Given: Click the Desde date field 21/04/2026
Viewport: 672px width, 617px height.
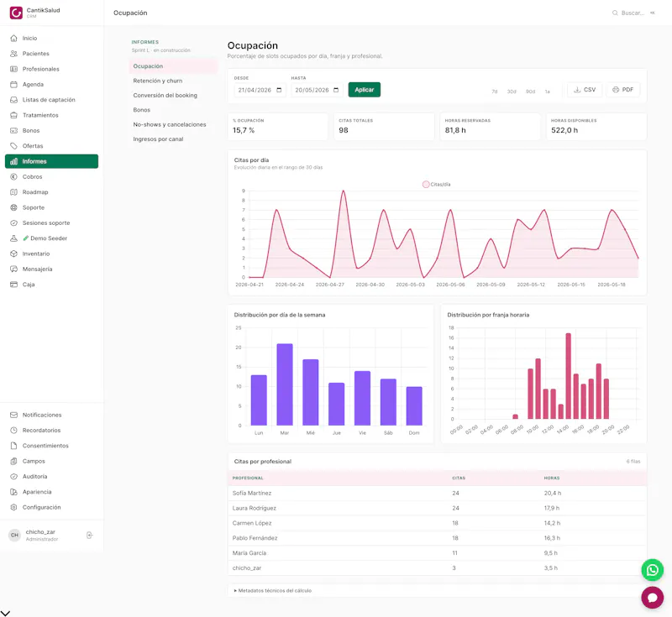Looking at the screenshot, I should coord(260,90).
